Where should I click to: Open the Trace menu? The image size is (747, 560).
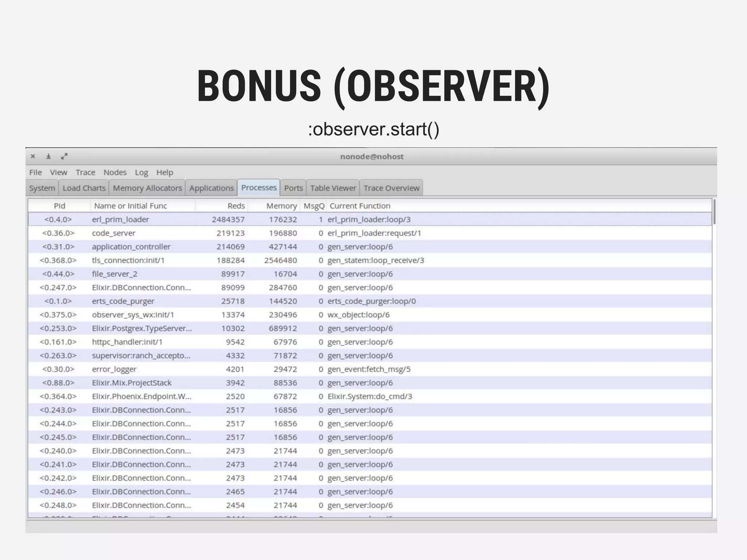(x=85, y=172)
